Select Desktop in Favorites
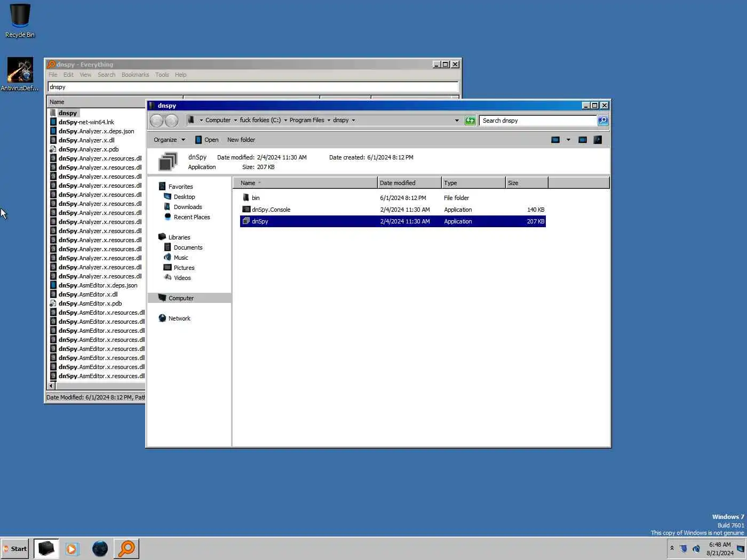Screen dimensions: 747x560 point(184,197)
